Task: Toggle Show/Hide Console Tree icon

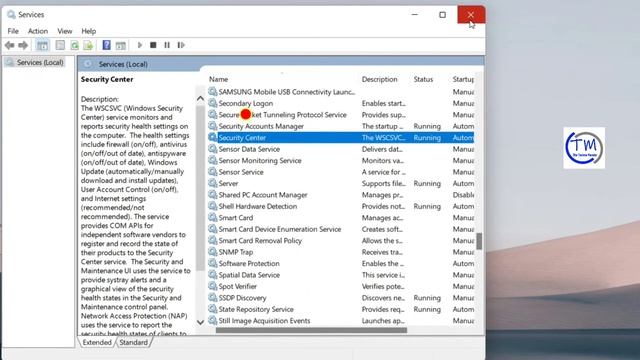Action: pyautogui.click(x=42, y=45)
